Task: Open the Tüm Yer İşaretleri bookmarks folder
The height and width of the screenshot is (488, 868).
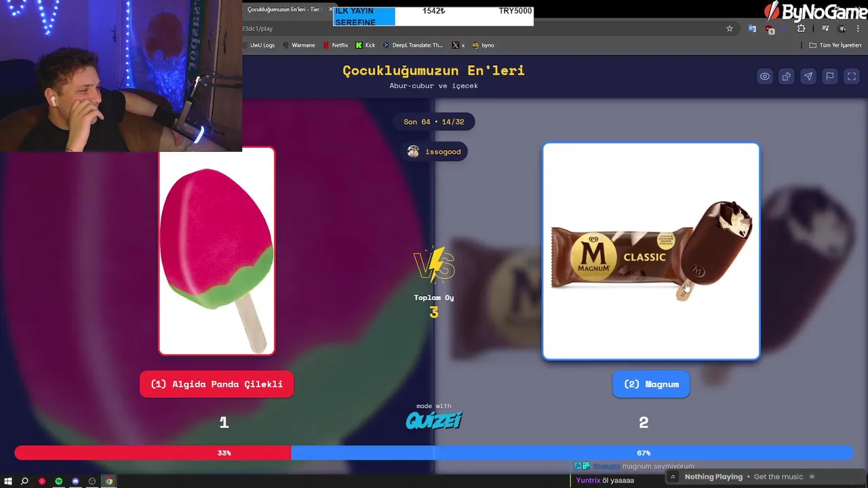Action: (x=835, y=45)
